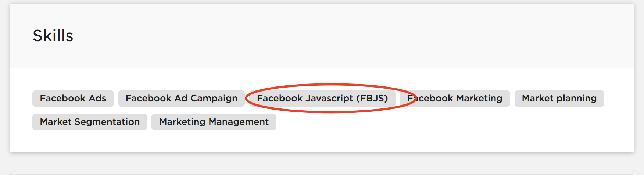Viewport: 644px width, 175px height.
Task: Select the Facebook Ad Campaign skill tag
Action: point(181,99)
